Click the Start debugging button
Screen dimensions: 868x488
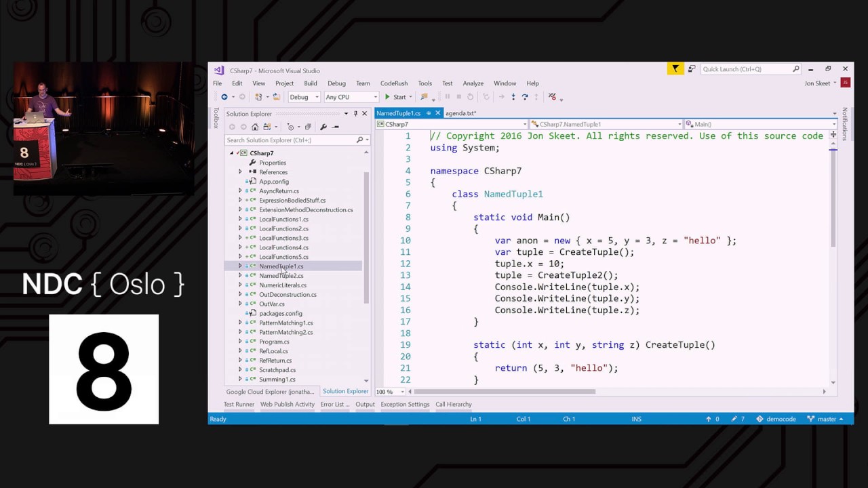[x=395, y=97]
